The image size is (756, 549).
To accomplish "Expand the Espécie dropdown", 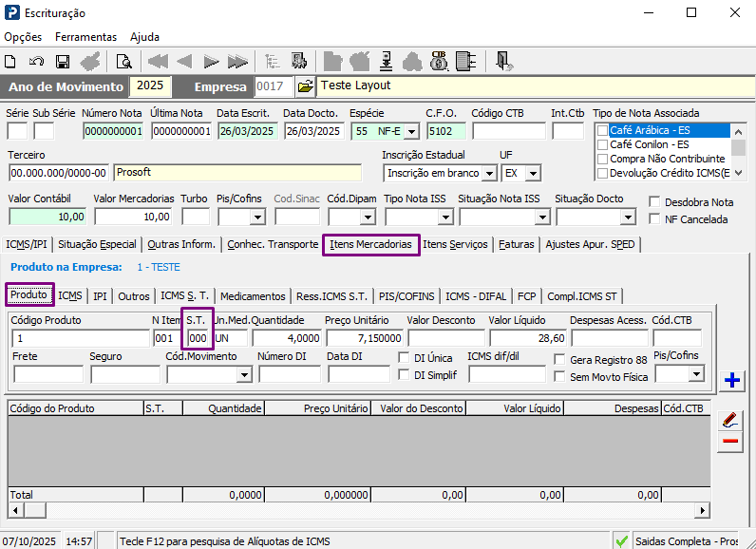I will pos(411,132).
